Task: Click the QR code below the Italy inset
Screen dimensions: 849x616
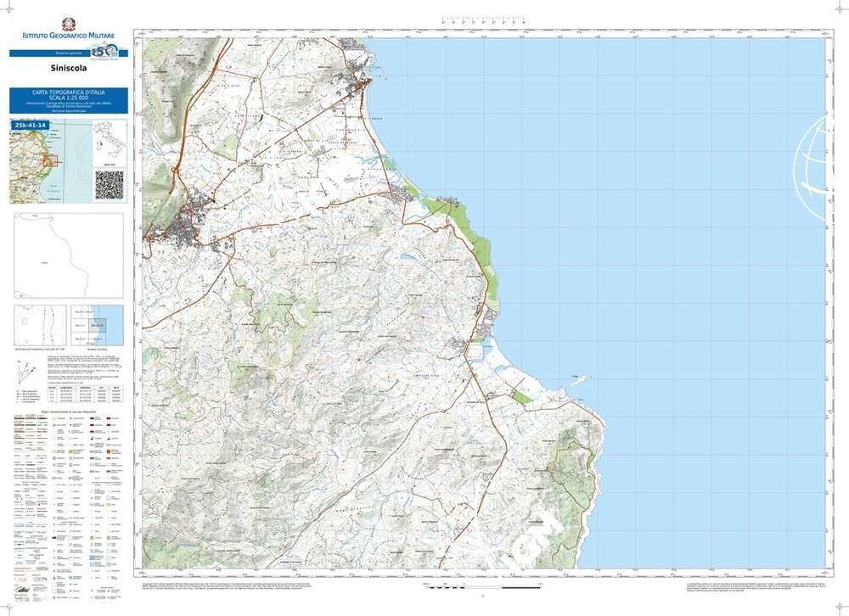Action: pos(109,185)
